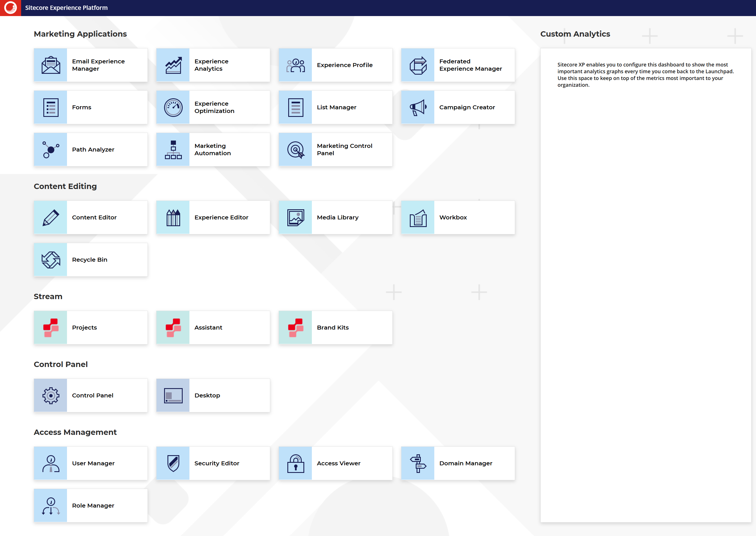Launch the Security Editor label
This screenshot has width=756, height=536.
[x=217, y=463]
